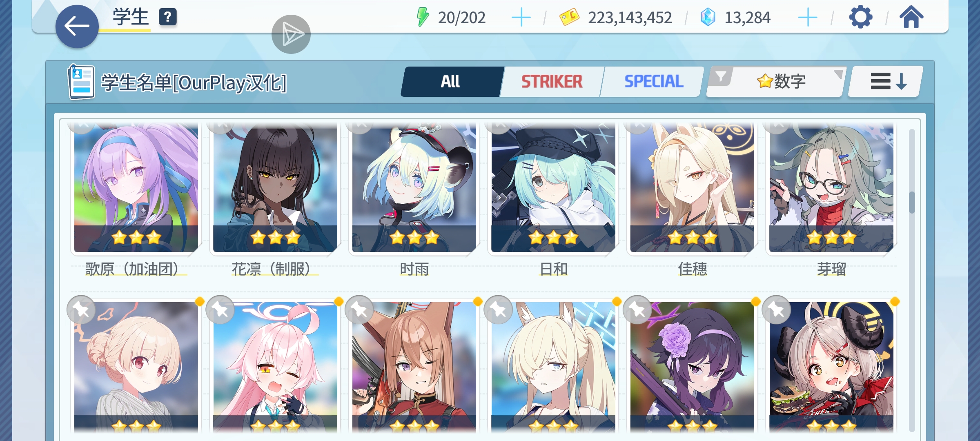980x441 pixels.
Task: Toggle pin on the horned student card
Action: click(776, 310)
